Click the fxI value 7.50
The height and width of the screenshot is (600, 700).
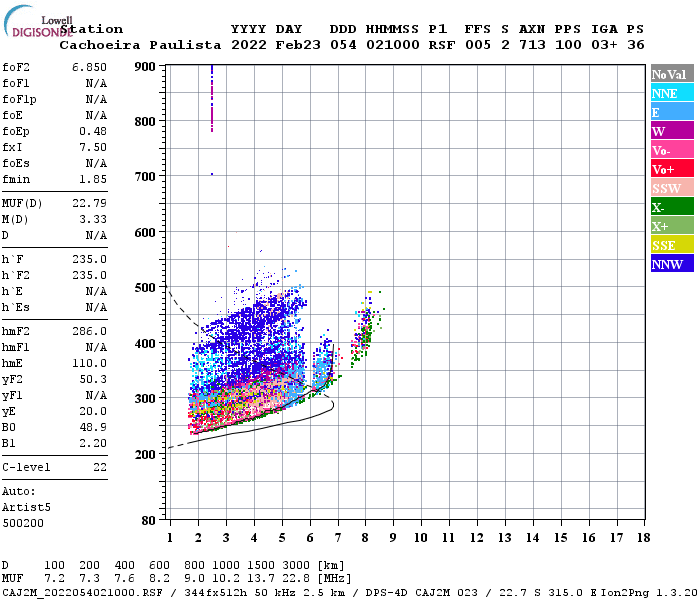pos(93,147)
